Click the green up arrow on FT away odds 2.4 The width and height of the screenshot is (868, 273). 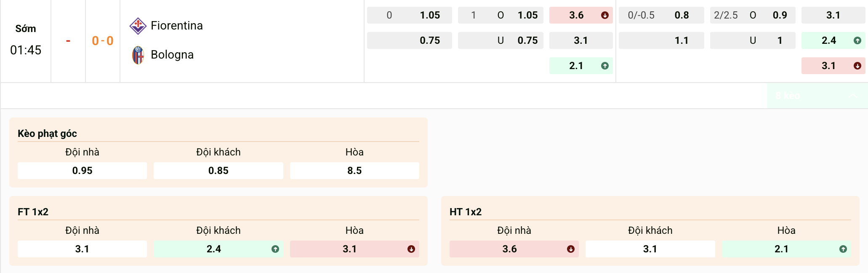click(276, 249)
